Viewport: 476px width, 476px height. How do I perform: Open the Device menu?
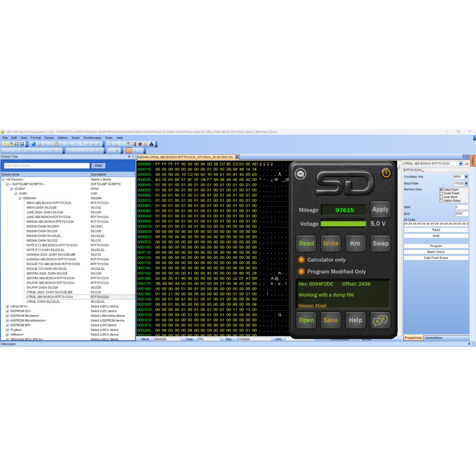pyautogui.click(x=49, y=138)
